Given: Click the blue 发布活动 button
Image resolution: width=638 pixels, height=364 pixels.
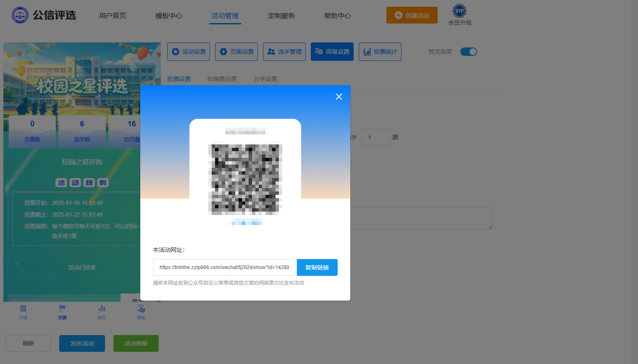Looking at the screenshot, I should click(82, 343).
